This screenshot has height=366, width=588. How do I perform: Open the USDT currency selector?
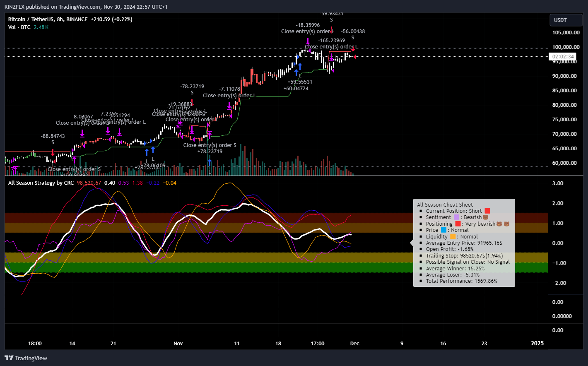tap(566, 20)
